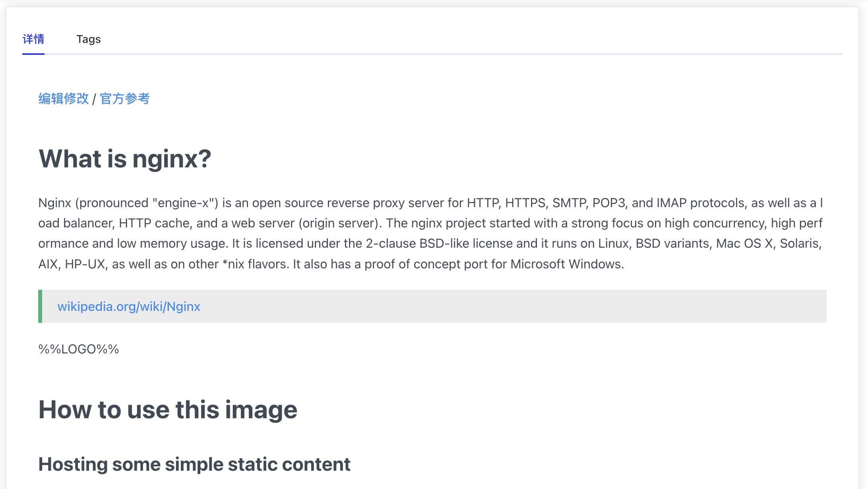Screen dimensions: 868x489
Task: Click the word 'image' in the second heading
Action: (x=261, y=409)
